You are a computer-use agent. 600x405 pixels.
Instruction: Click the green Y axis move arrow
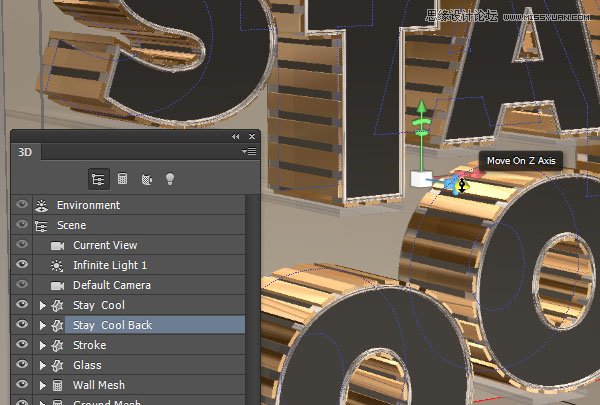[x=421, y=107]
